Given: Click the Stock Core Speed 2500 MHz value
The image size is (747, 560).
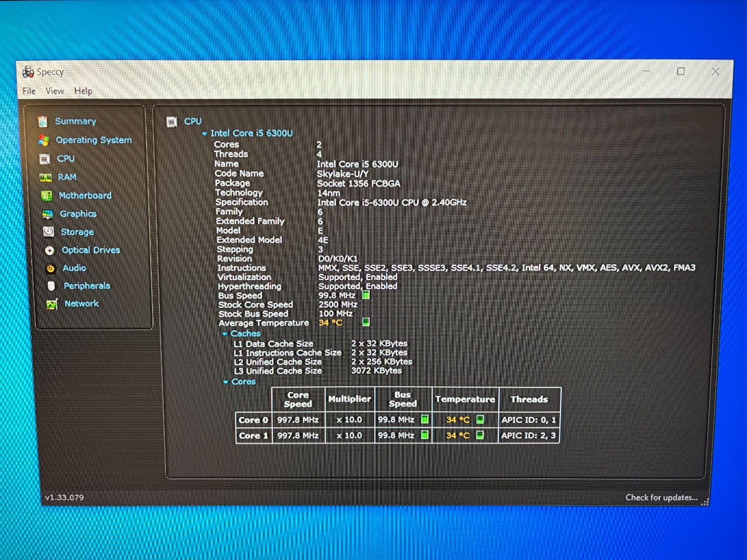Looking at the screenshot, I should click(338, 304).
